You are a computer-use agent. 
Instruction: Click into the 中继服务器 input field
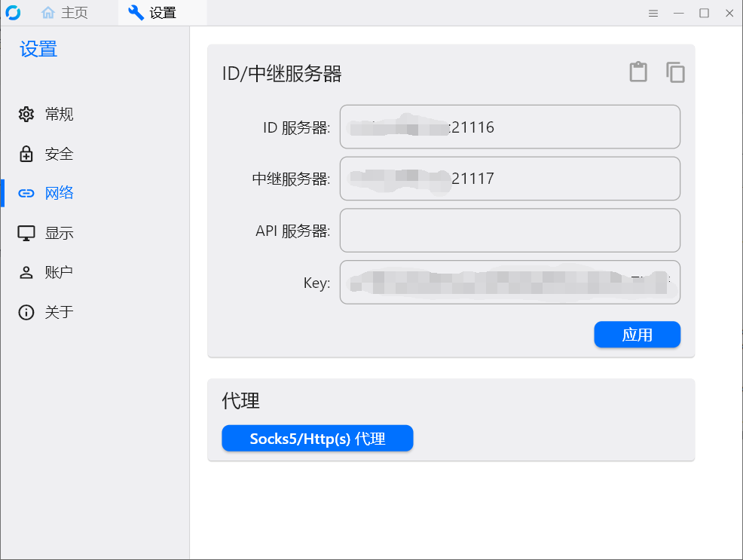pyautogui.click(x=510, y=179)
